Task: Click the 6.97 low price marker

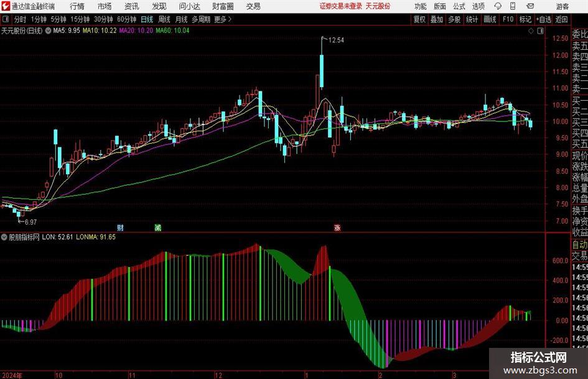Action: pos(30,222)
